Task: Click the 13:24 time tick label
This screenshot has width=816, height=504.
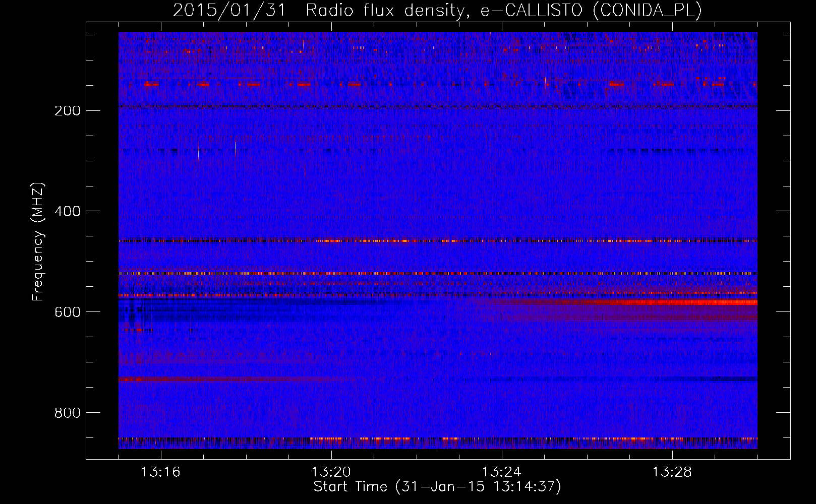Action: [502, 472]
